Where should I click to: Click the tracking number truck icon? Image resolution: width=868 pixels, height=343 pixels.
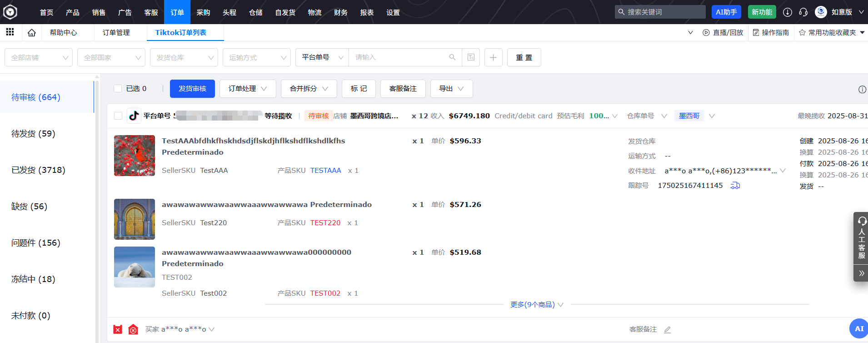[735, 186]
